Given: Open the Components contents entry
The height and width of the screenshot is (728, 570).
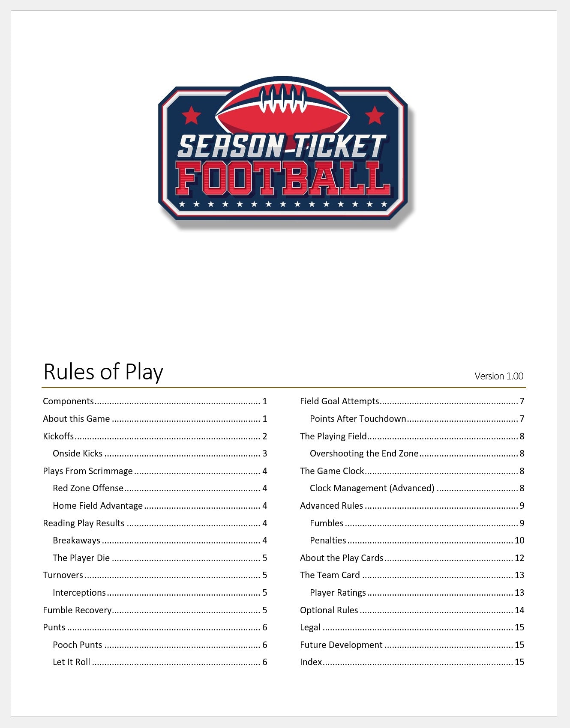Looking at the screenshot, I should point(69,401).
